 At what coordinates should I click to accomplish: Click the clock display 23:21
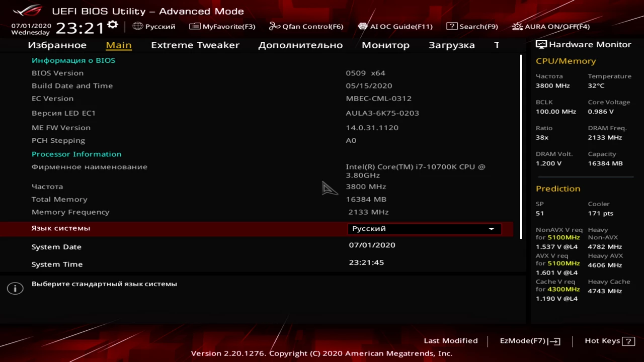pyautogui.click(x=79, y=28)
